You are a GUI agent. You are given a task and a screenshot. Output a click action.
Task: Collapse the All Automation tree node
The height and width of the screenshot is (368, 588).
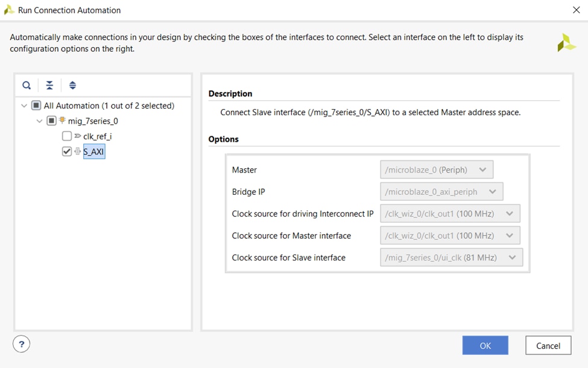[24, 106]
